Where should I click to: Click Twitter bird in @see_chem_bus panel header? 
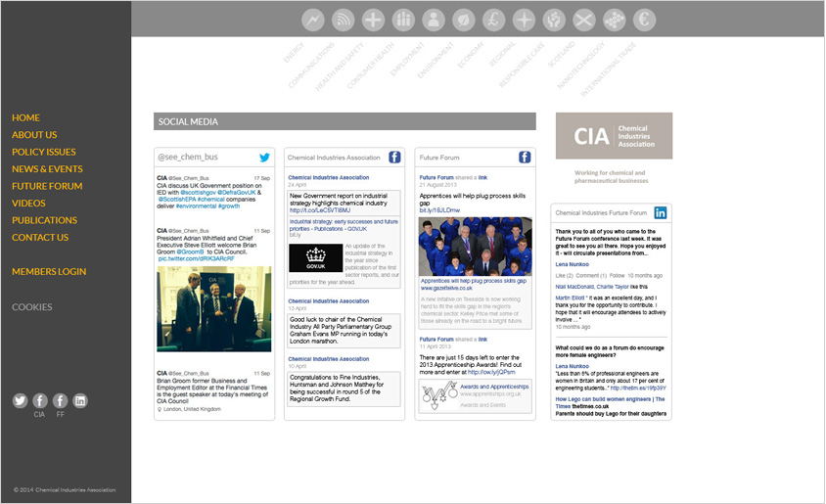(x=264, y=157)
